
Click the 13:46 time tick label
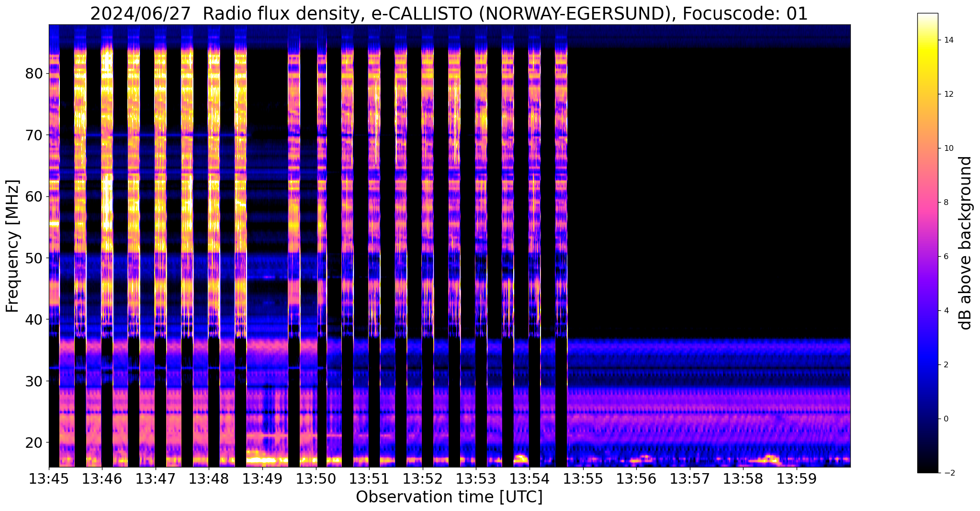tap(102, 478)
